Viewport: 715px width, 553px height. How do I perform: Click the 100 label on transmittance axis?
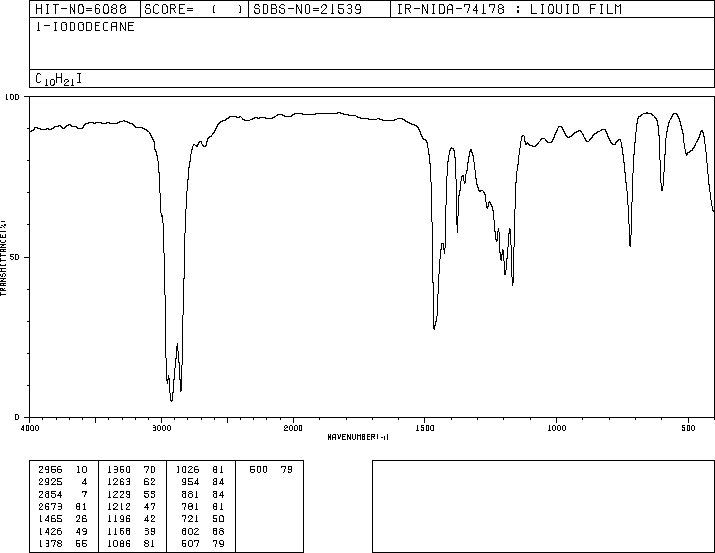coord(12,97)
